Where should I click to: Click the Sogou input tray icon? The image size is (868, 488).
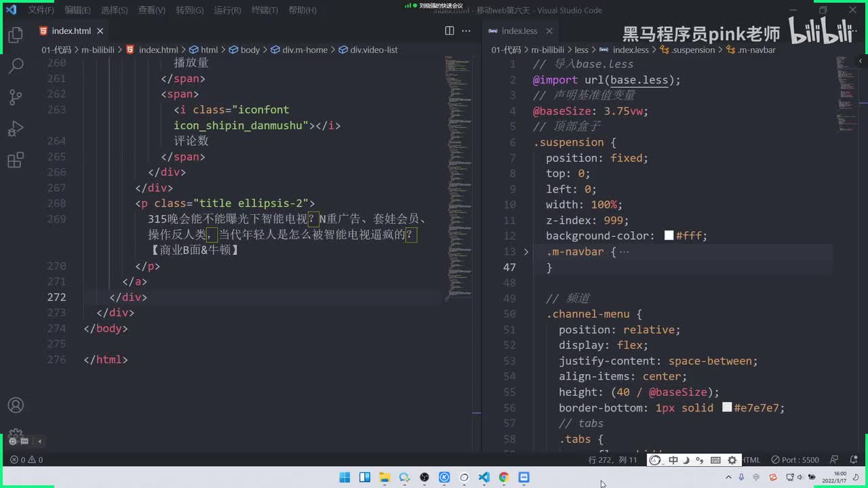(x=773, y=477)
